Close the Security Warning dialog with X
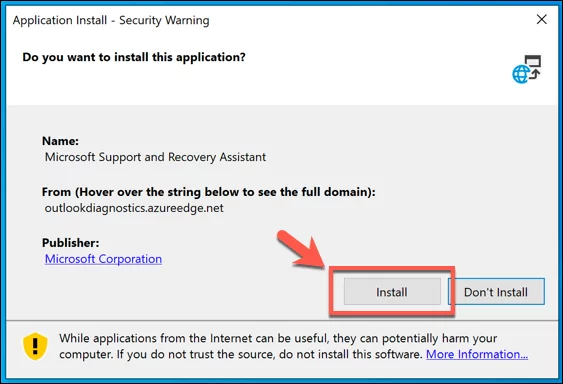 pos(541,19)
